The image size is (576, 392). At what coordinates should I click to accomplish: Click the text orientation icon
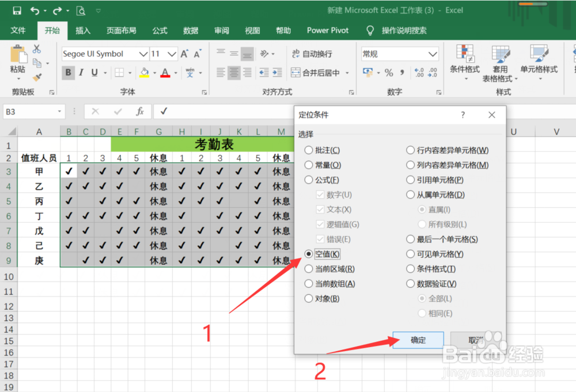coord(264,54)
